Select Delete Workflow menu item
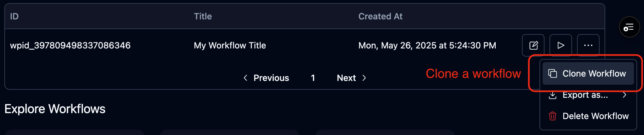This screenshot has height=135, width=644. [595, 116]
